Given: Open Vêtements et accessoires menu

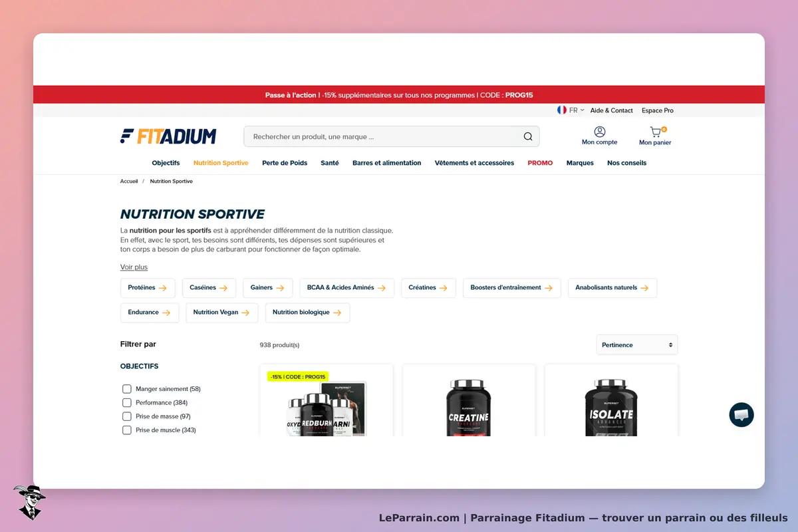Looking at the screenshot, I should (474, 163).
